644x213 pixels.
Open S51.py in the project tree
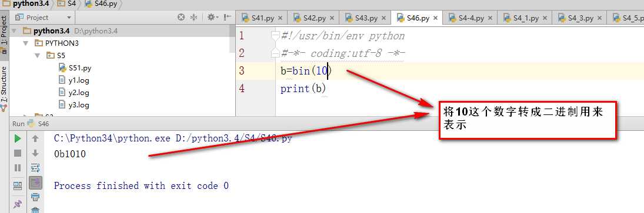click(x=75, y=67)
